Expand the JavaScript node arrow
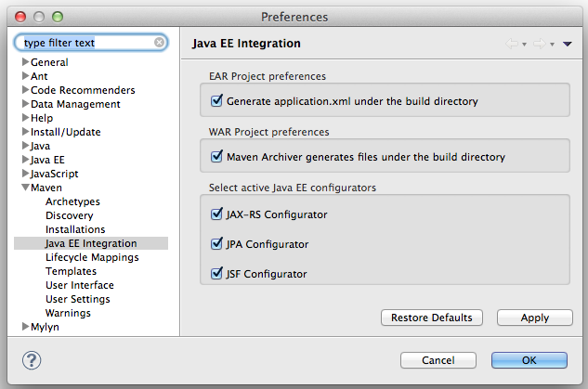The height and width of the screenshot is (389, 588). (25, 173)
